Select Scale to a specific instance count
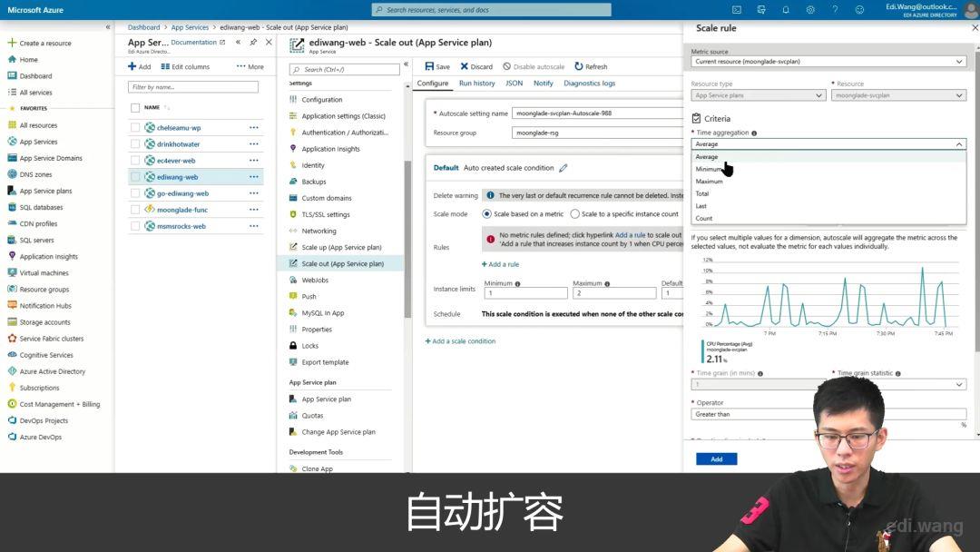Viewport: 980px width, 552px height. [x=575, y=213]
